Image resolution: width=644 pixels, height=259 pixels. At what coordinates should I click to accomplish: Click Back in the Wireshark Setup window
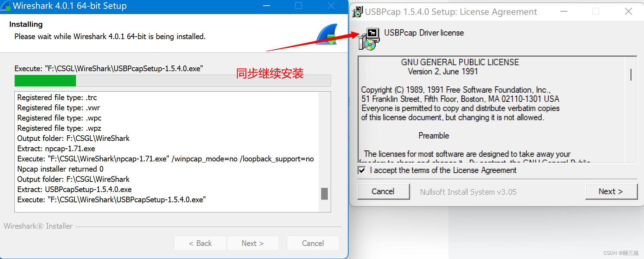click(200, 243)
